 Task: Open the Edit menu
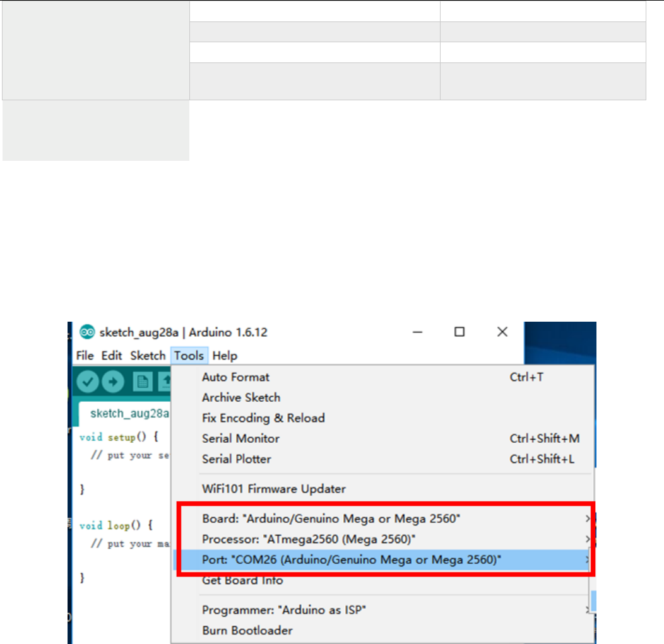[x=112, y=355]
